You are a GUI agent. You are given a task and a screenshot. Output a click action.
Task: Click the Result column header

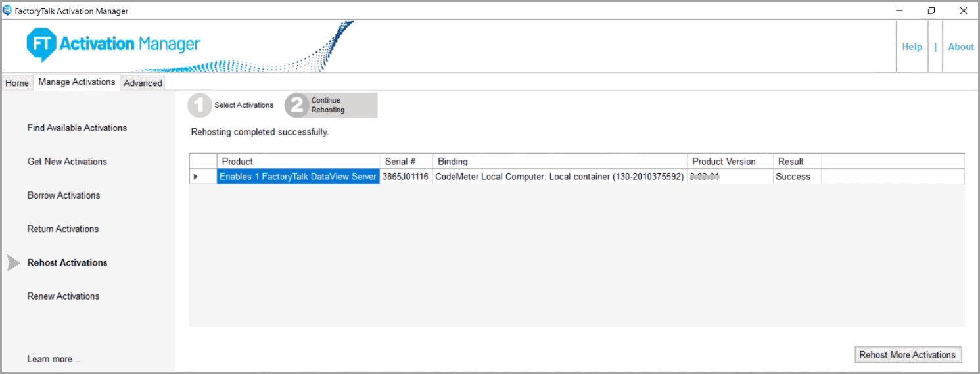pyautogui.click(x=797, y=162)
